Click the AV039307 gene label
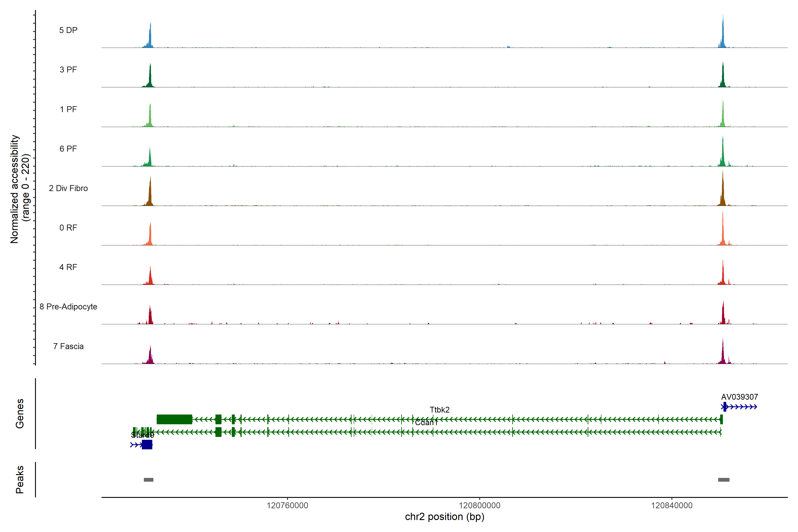The height and width of the screenshot is (532, 798). (739, 397)
